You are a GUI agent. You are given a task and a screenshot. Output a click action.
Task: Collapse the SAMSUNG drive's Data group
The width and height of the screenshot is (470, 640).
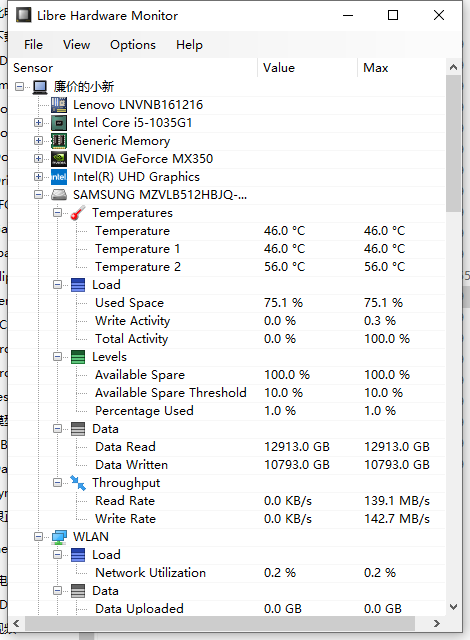58,429
